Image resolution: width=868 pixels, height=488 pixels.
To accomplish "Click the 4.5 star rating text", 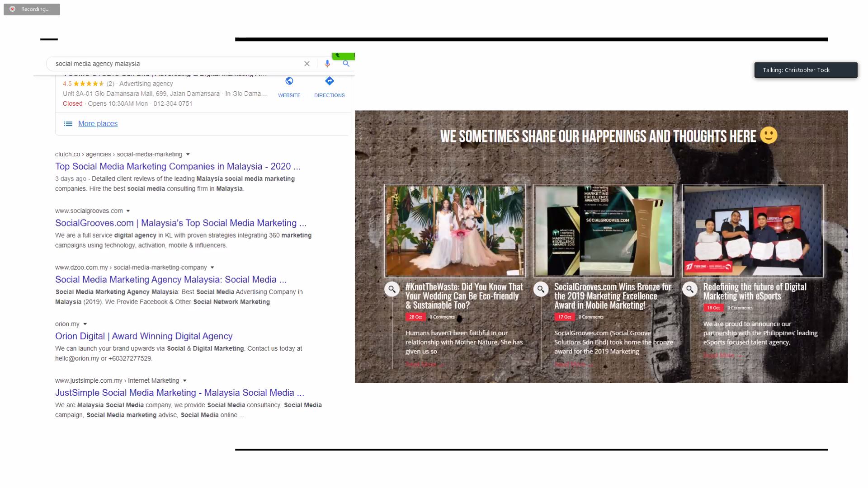I will click(x=67, y=84).
